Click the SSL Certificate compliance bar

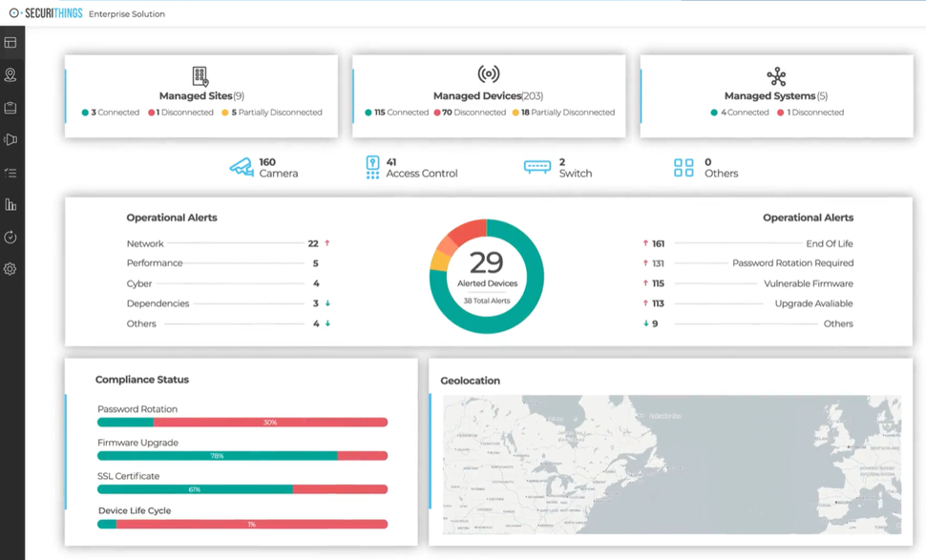242,489
